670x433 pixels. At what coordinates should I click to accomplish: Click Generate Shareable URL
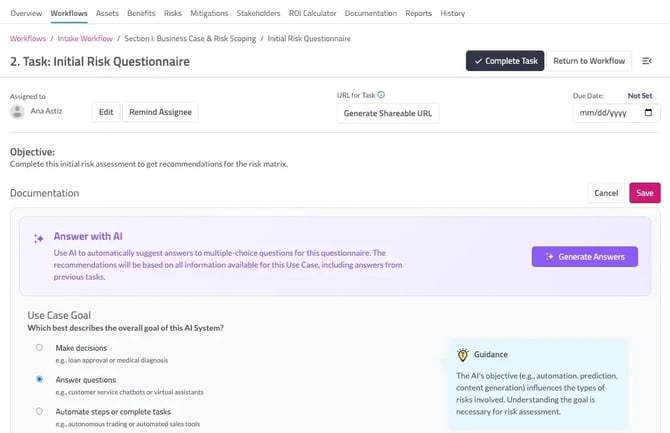click(x=388, y=113)
